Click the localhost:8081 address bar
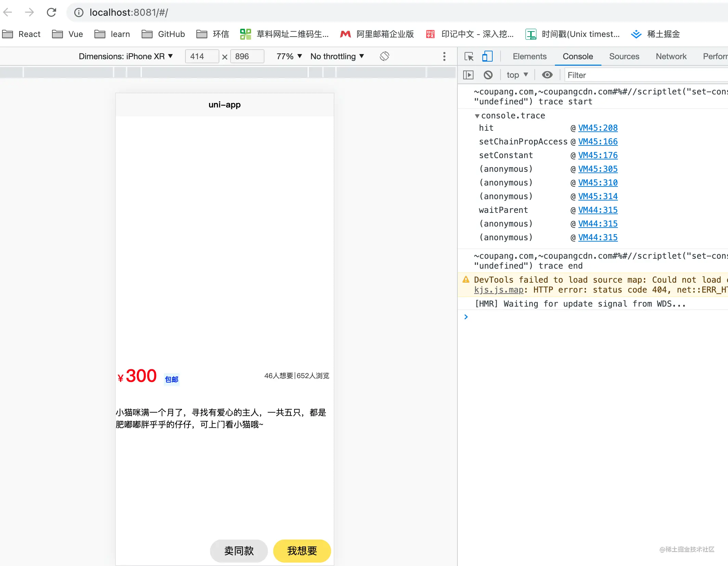Image resolution: width=728 pixels, height=566 pixels. [397, 13]
